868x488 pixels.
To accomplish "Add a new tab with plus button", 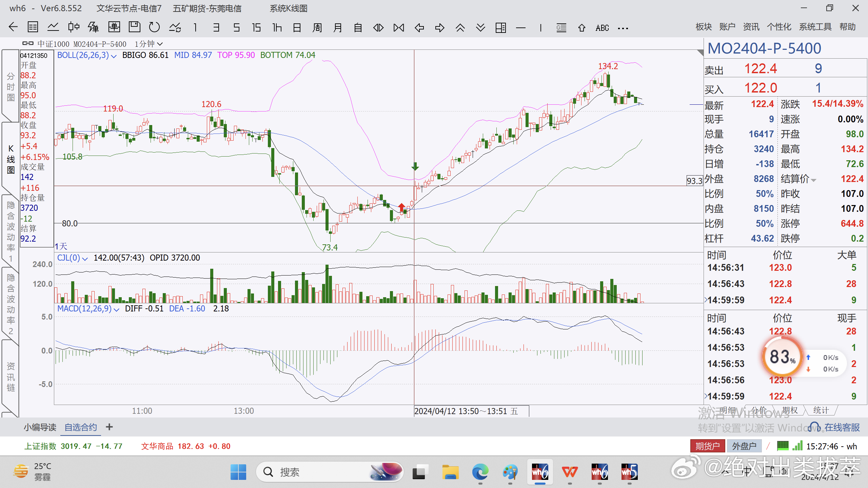I will click(109, 427).
